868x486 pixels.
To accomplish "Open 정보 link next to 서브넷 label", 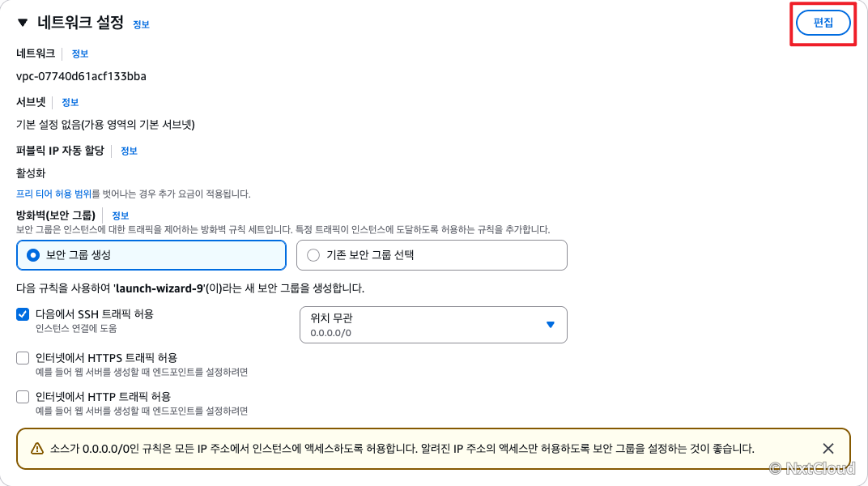I will [70, 102].
